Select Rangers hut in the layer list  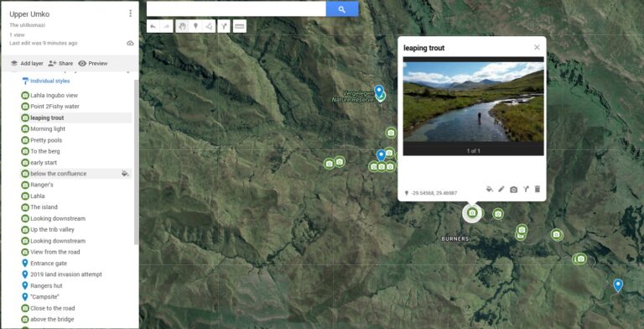46,285
